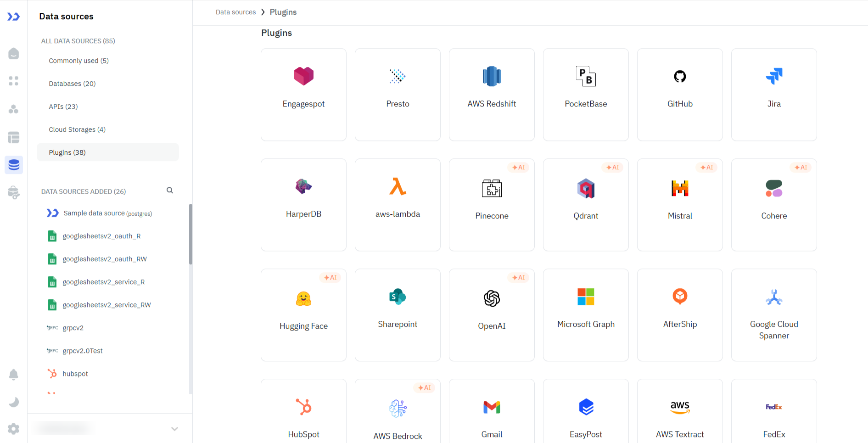
Task: Open Sample data source (postgres)
Action: [108, 213]
